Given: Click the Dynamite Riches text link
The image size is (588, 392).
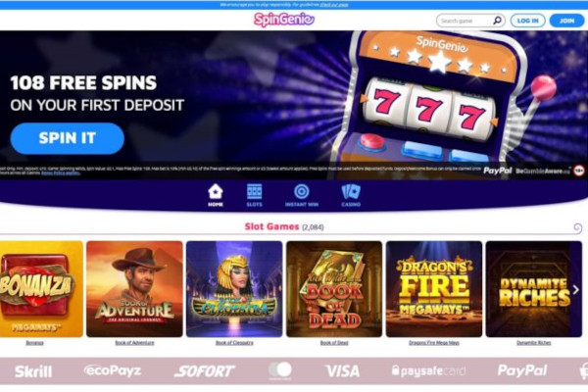Looking at the screenshot, I should [x=534, y=343].
